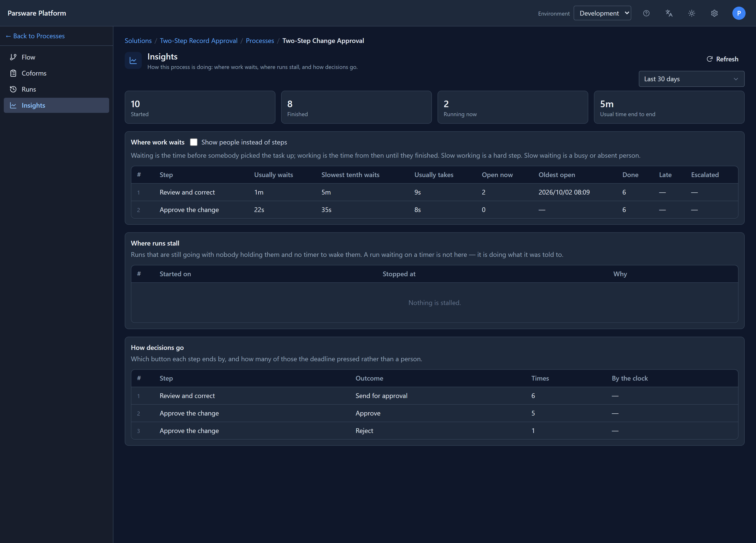
Task: Click the Open now column header
Action: tap(497, 175)
